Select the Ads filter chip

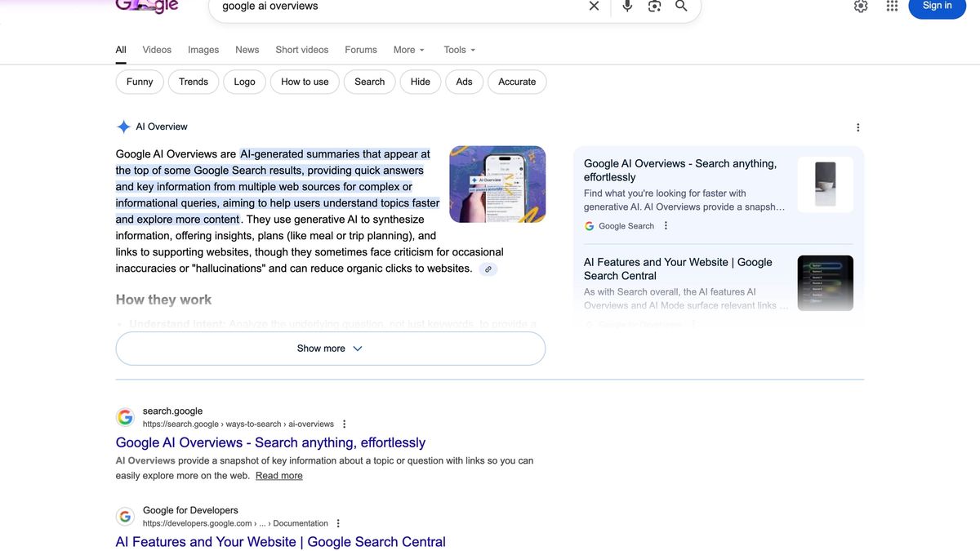tap(465, 82)
